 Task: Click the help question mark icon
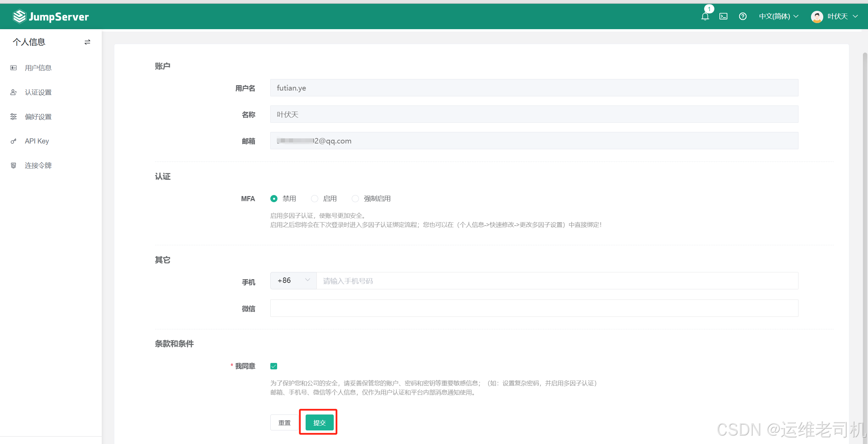click(x=742, y=16)
